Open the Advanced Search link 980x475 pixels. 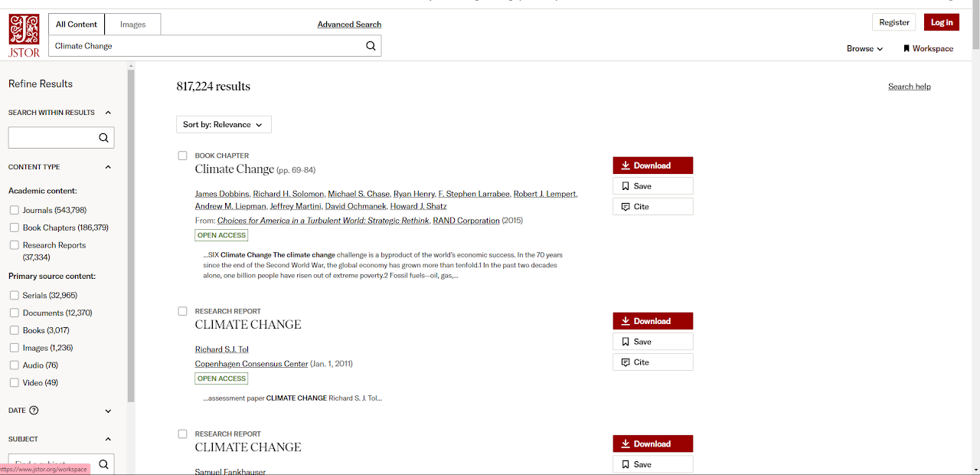(x=349, y=25)
